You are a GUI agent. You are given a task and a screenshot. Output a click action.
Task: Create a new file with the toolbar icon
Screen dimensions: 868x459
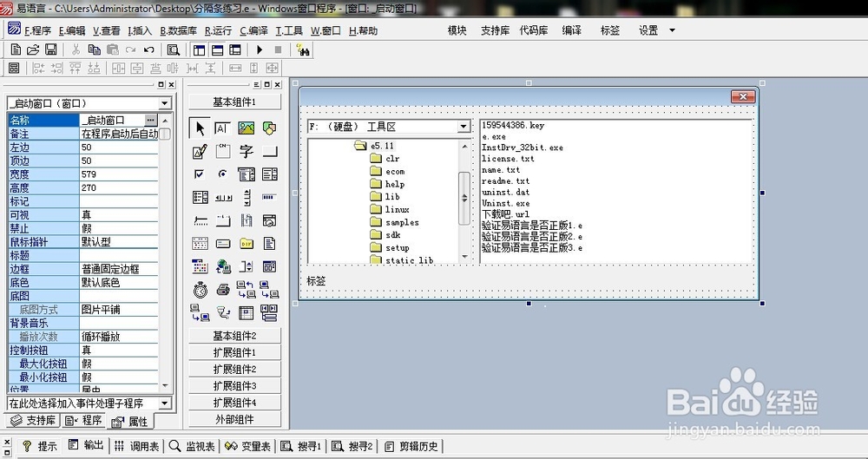16,49
